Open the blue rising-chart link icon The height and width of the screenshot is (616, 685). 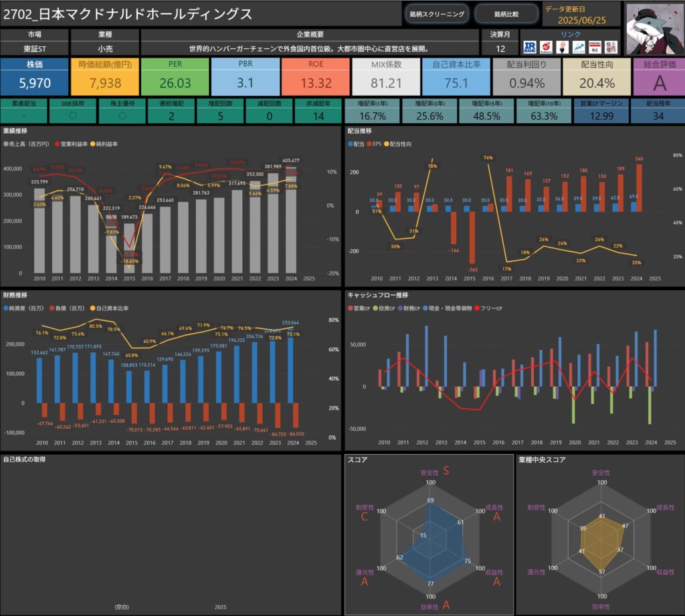point(579,47)
